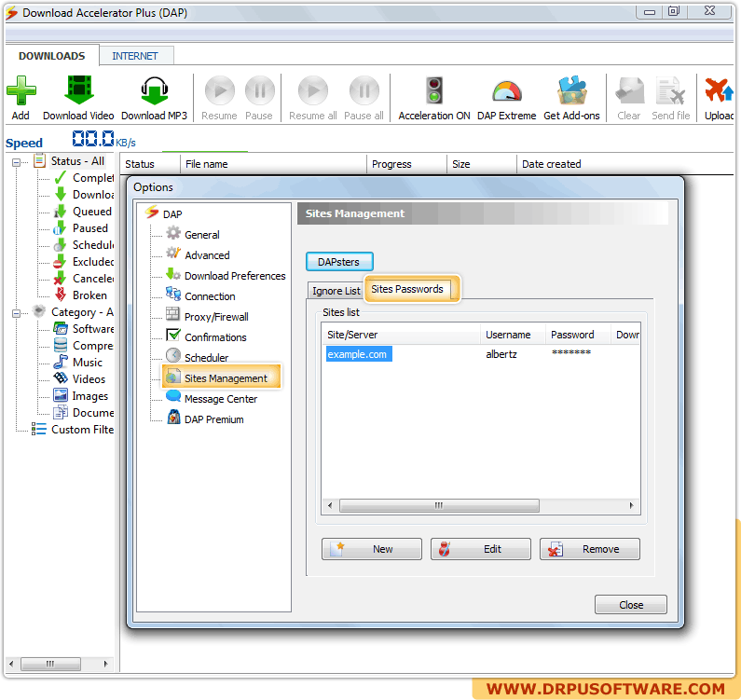Screen dimensions: 741x700
Task: Click albertz username cell
Action: pos(501,354)
